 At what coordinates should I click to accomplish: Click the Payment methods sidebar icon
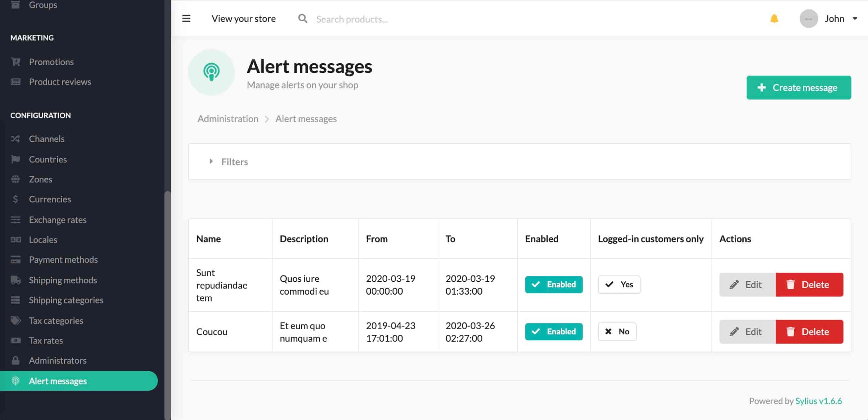15,259
